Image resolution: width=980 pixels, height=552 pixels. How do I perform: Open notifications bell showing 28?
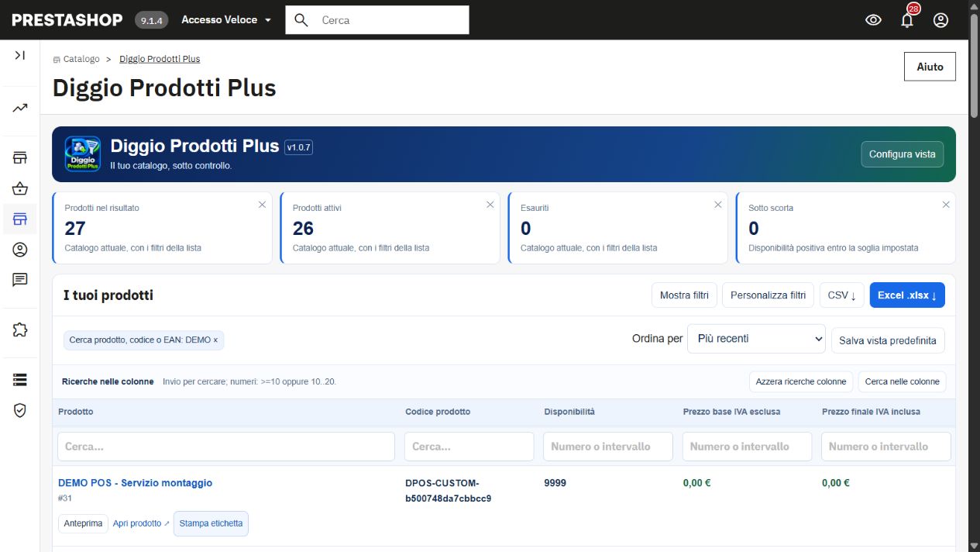click(907, 19)
